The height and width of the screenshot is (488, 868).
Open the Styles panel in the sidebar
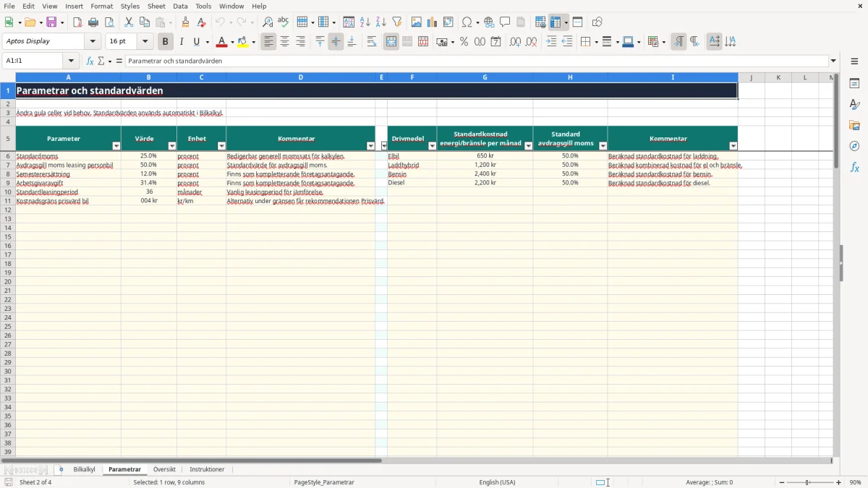855,104
